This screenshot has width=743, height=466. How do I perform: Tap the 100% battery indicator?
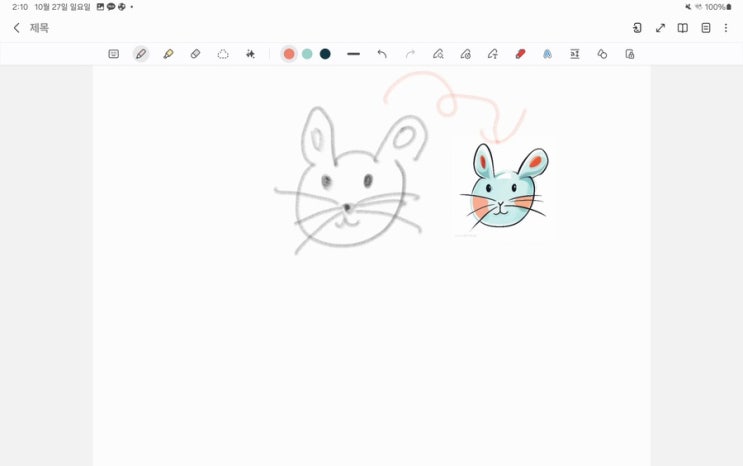point(718,7)
